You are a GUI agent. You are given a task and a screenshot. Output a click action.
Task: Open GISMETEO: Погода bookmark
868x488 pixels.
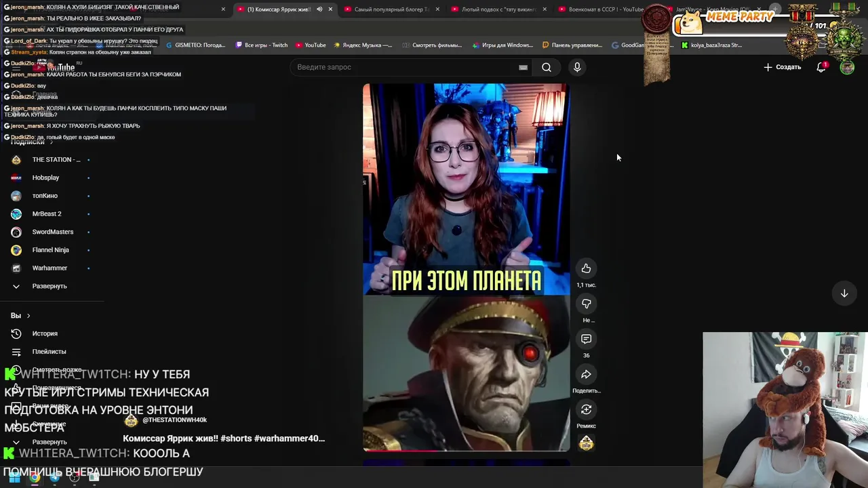(195, 45)
